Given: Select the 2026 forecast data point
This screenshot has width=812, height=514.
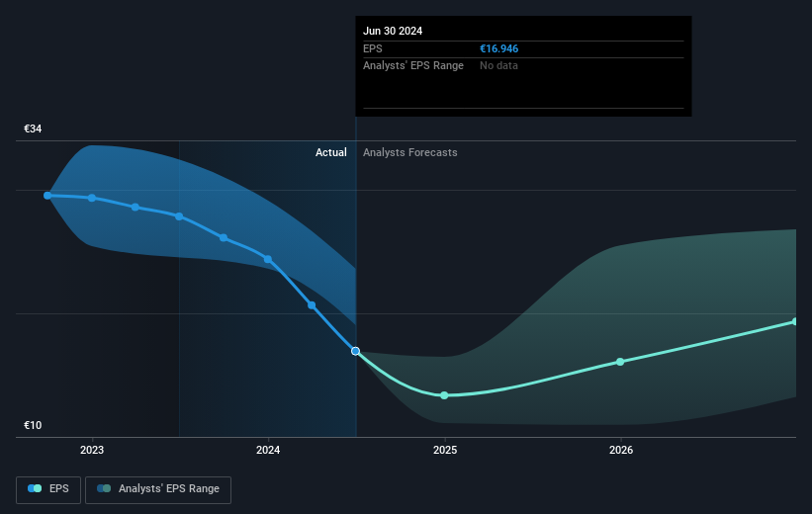Looking at the screenshot, I should (x=620, y=362).
